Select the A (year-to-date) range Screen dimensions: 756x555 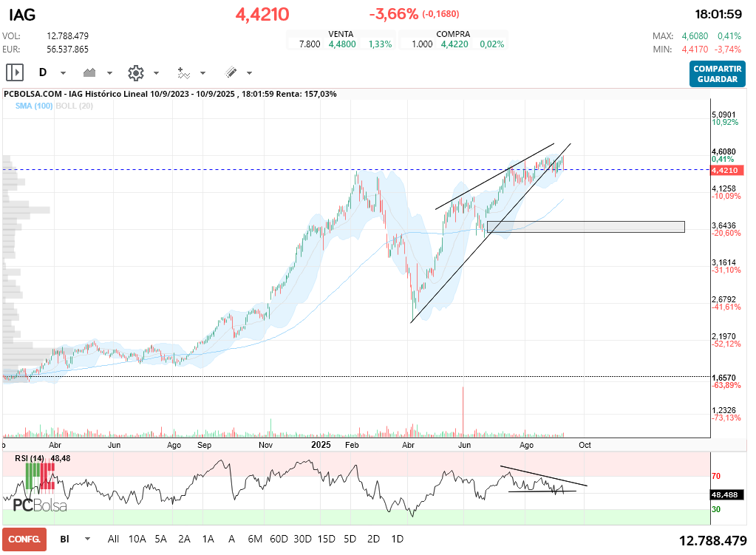231,539
